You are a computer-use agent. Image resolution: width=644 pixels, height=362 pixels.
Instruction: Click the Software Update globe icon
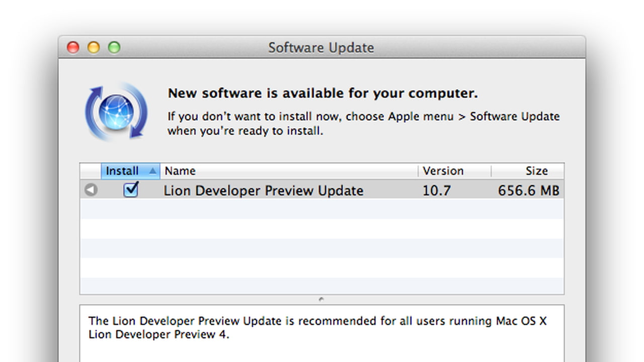click(116, 111)
